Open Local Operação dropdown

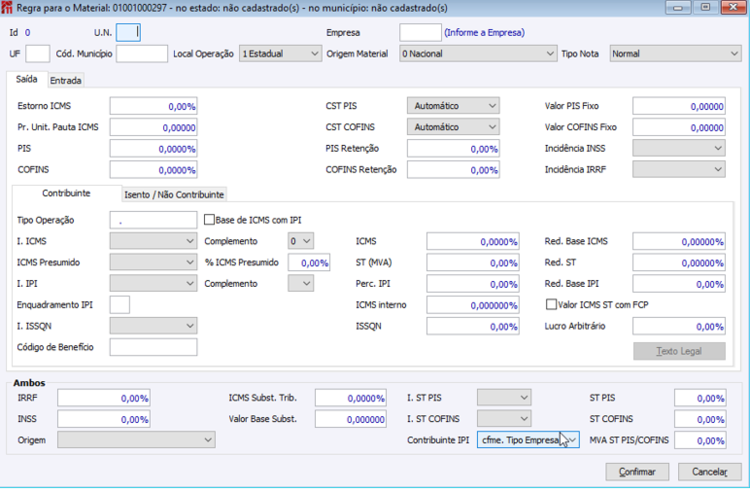[280, 54]
